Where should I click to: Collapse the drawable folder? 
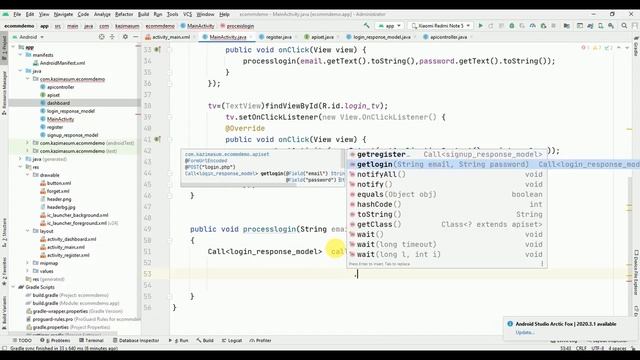[27, 175]
